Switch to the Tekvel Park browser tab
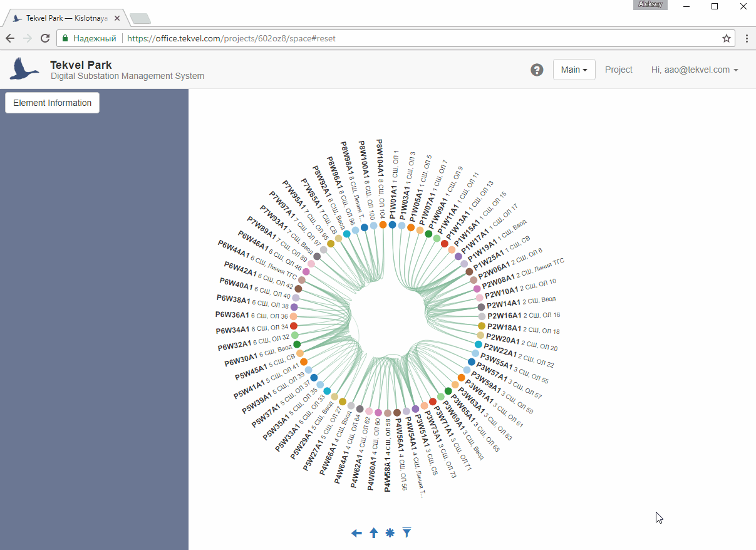 [65, 18]
